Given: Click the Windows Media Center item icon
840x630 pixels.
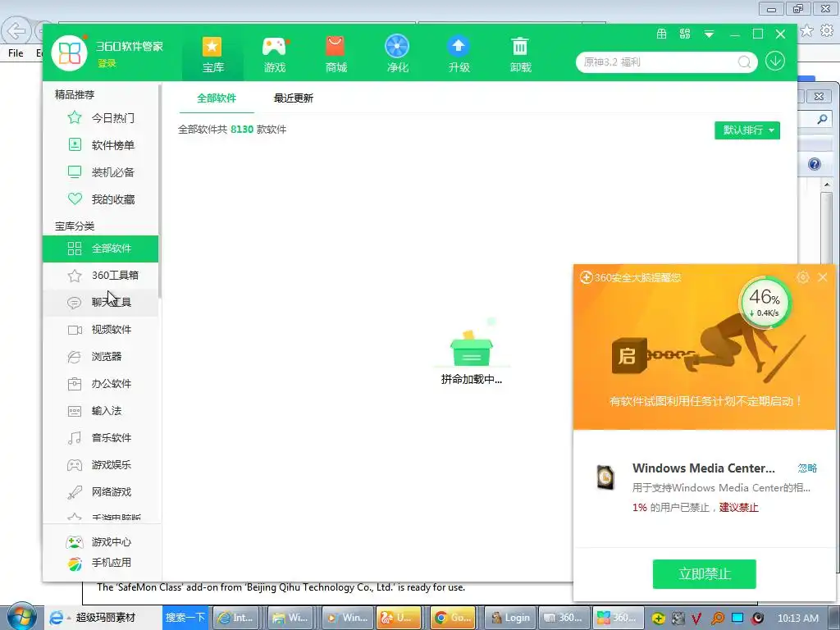Looking at the screenshot, I should tap(605, 477).
